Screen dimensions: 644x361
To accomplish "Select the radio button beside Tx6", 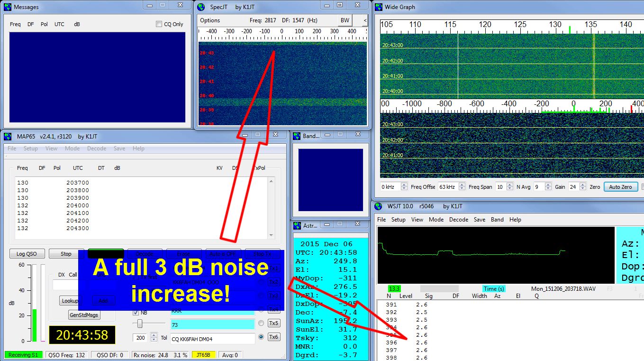I will click(x=261, y=337).
